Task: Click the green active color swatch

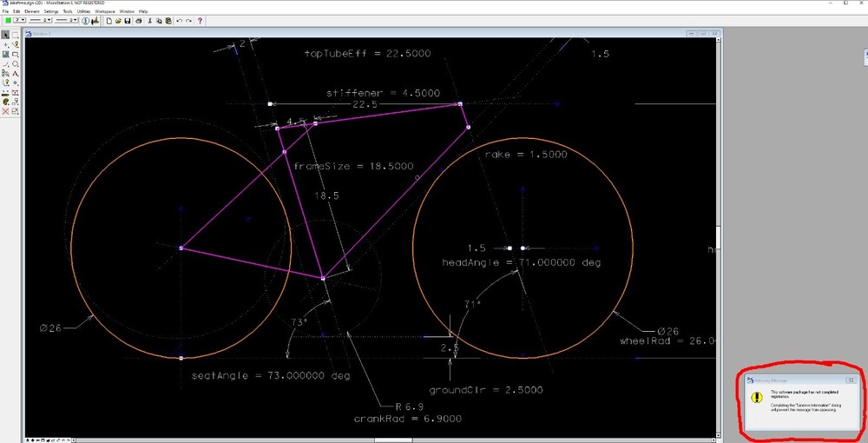Action: [x=8, y=20]
